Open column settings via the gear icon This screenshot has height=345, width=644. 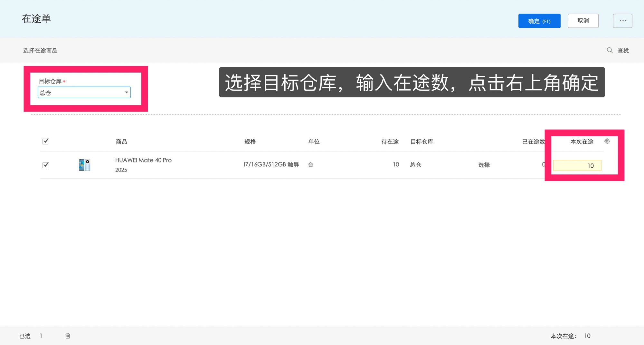[607, 141]
